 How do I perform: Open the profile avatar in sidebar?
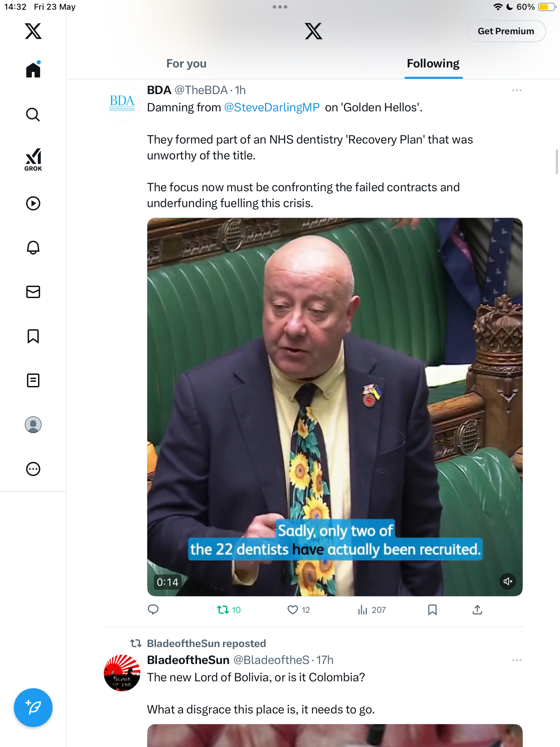pos(33,425)
